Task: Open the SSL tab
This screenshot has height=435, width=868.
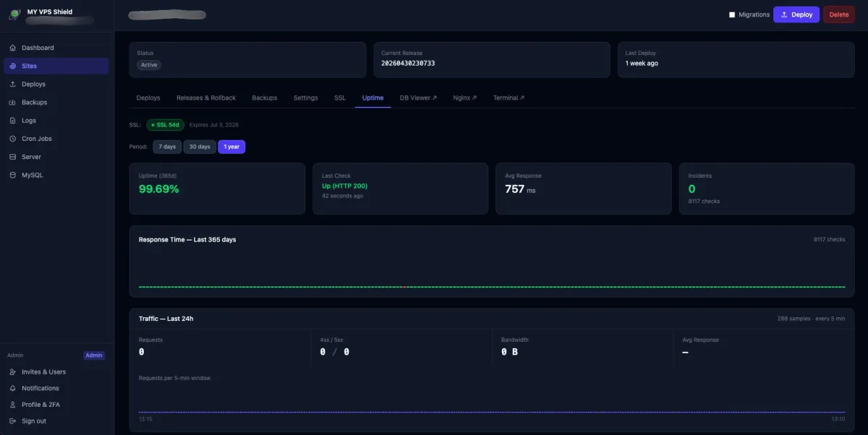Action: (340, 98)
